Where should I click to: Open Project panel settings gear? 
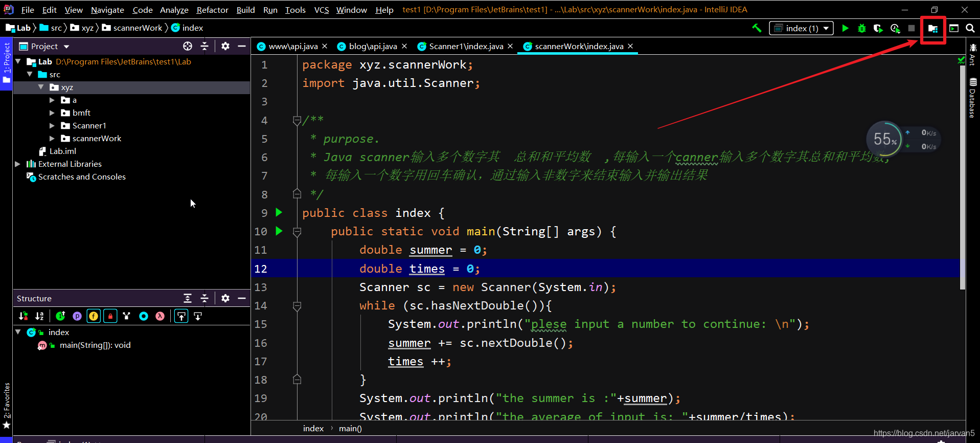[225, 46]
